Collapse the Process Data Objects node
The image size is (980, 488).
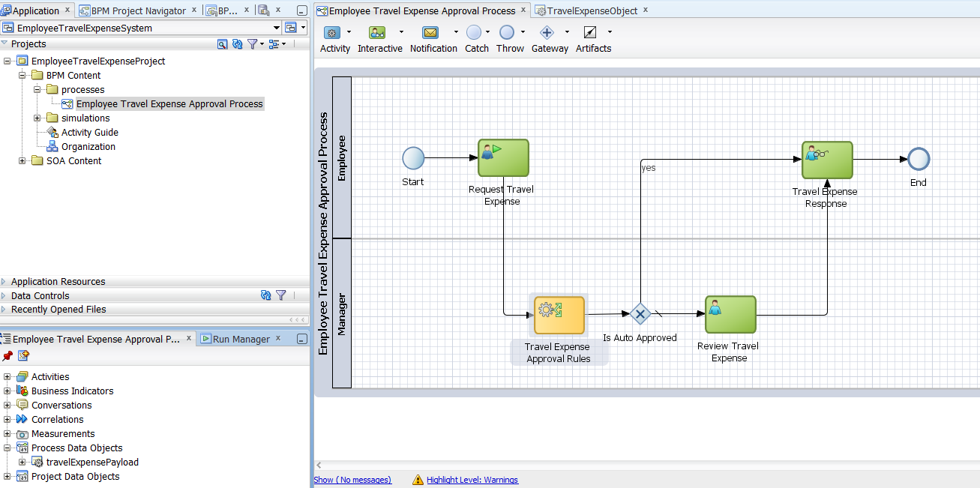7,448
